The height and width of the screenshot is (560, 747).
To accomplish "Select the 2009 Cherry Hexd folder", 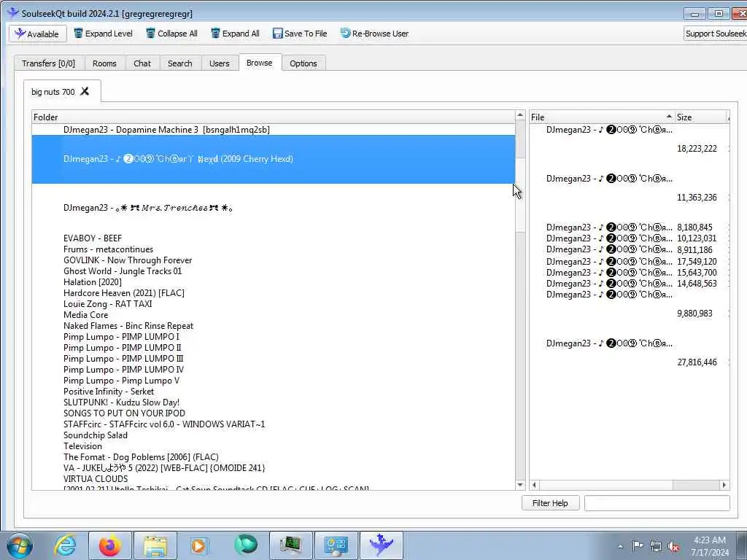I will coord(273,159).
